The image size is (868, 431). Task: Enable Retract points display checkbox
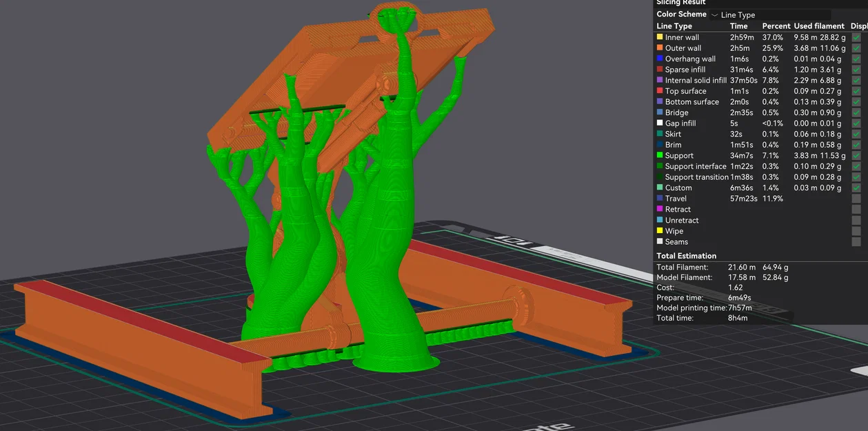[x=856, y=210]
